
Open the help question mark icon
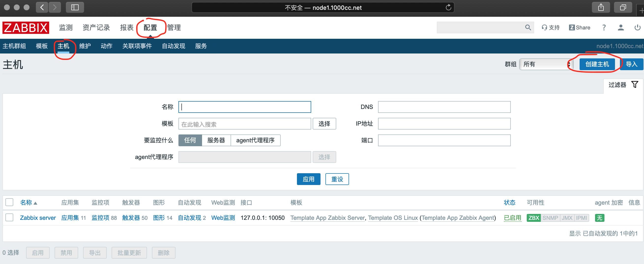click(x=604, y=27)
